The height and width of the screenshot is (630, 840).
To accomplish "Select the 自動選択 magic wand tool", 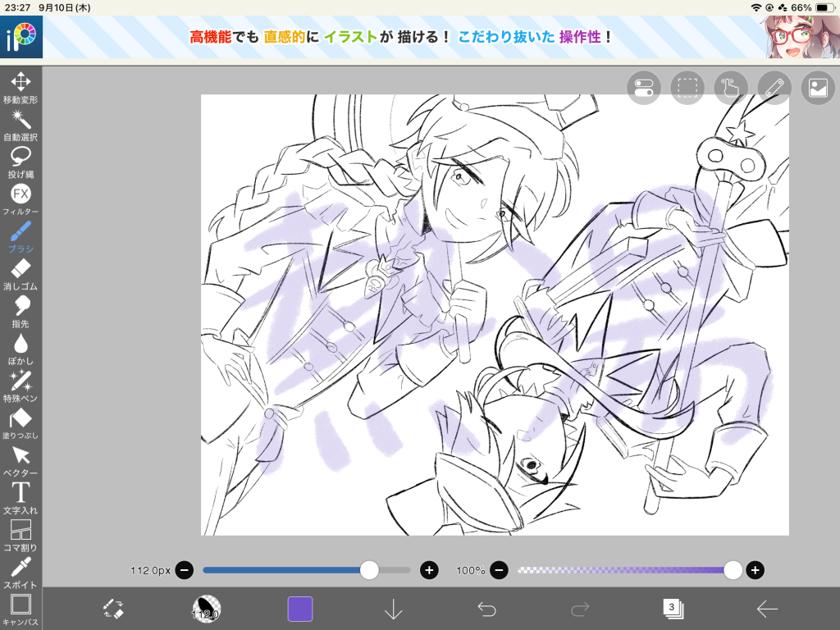I will pyautogui.click(x=21, y=126).
